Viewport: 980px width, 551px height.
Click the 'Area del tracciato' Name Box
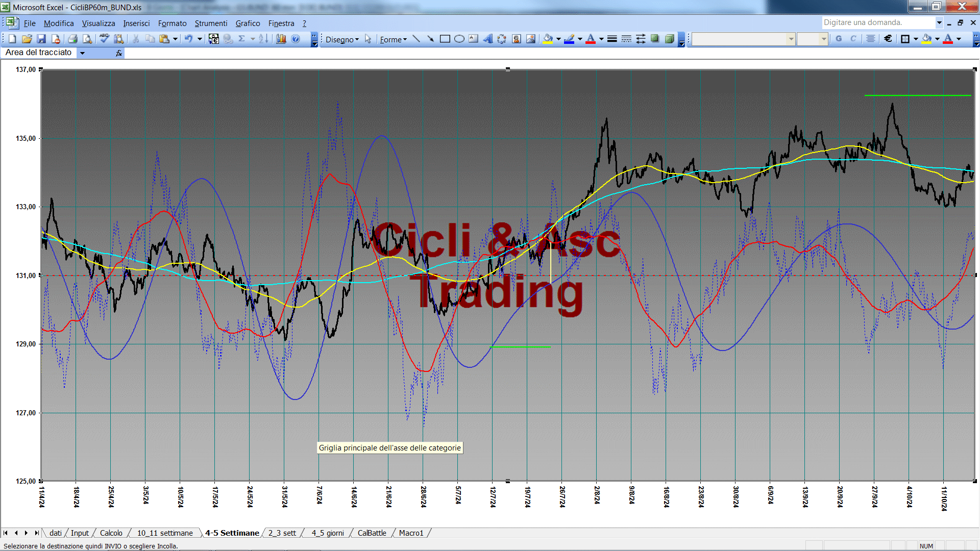[x=39, y=53]
